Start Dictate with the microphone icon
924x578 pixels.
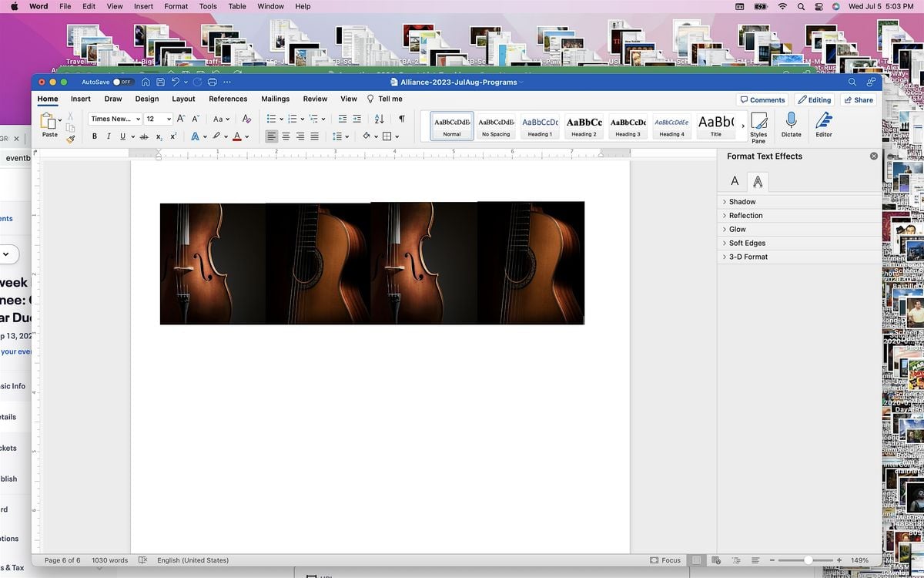point(791,125)
